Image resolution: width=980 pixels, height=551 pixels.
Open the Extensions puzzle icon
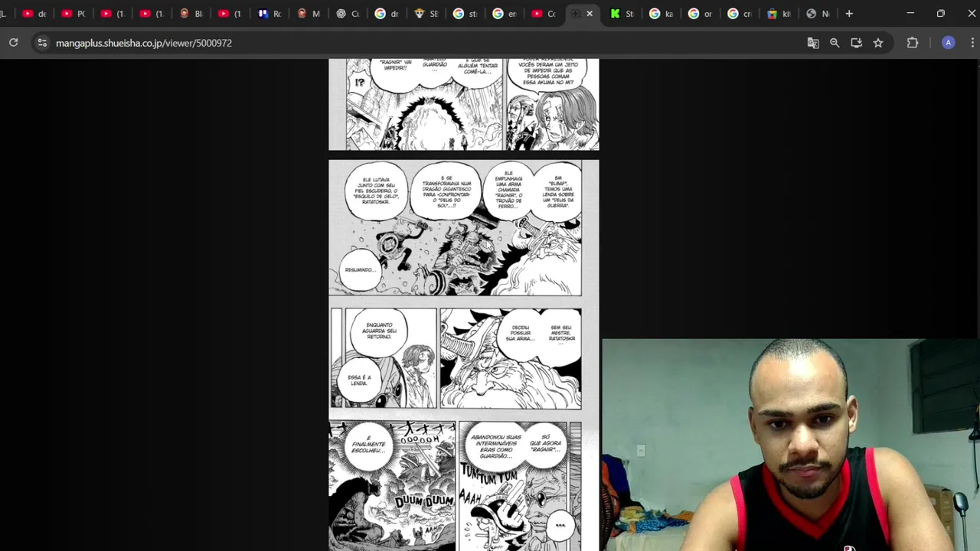(913, 43)
